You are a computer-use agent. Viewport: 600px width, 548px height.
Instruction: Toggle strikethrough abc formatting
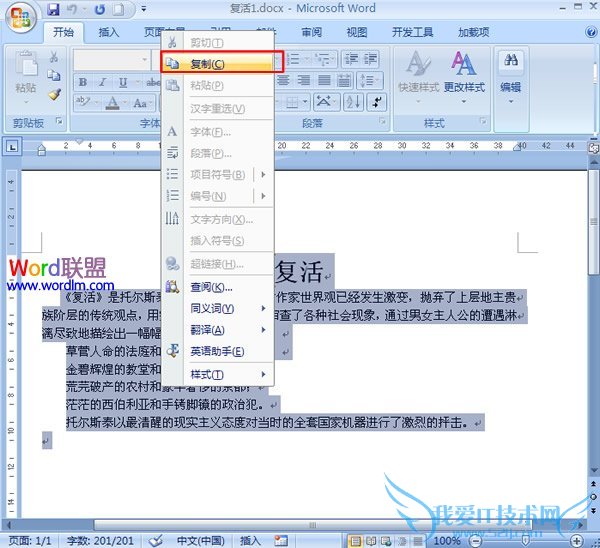(153, 82)
